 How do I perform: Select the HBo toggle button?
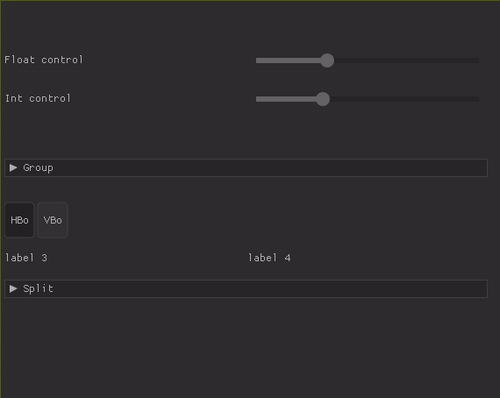(x=19, y=220)
